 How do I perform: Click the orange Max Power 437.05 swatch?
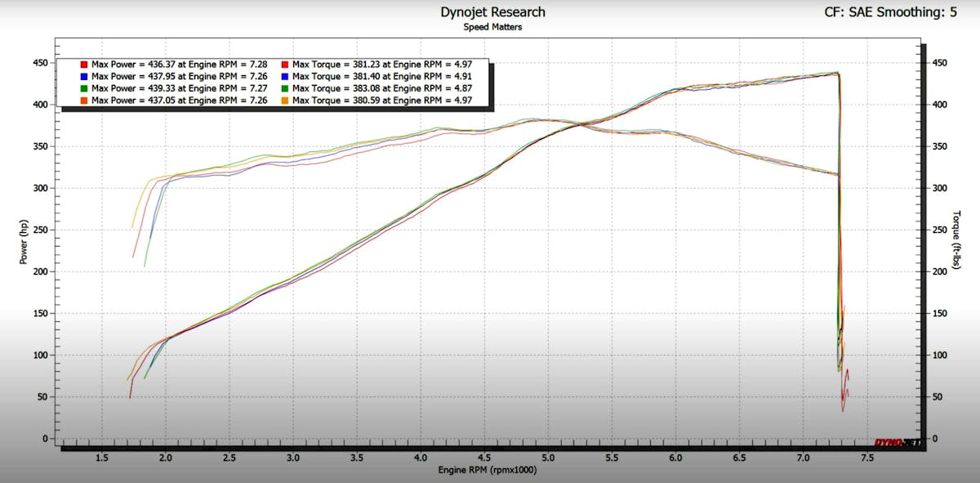tap(83, 101)
